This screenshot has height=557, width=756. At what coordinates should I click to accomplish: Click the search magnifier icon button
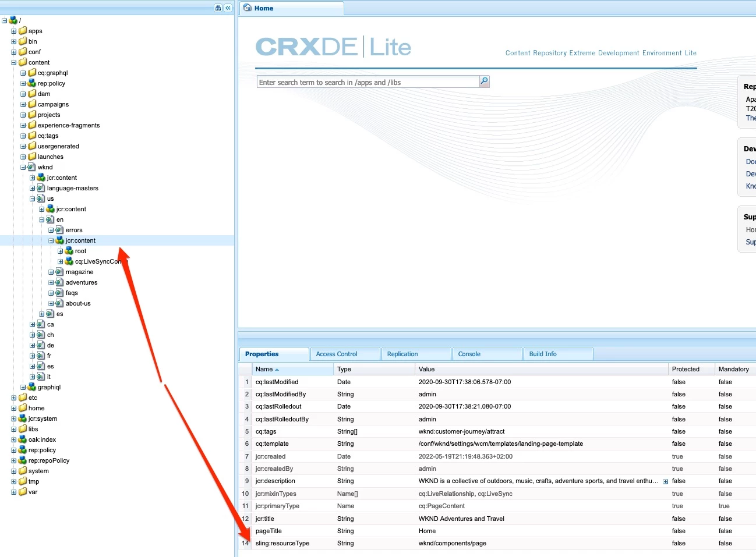(484, 81)
